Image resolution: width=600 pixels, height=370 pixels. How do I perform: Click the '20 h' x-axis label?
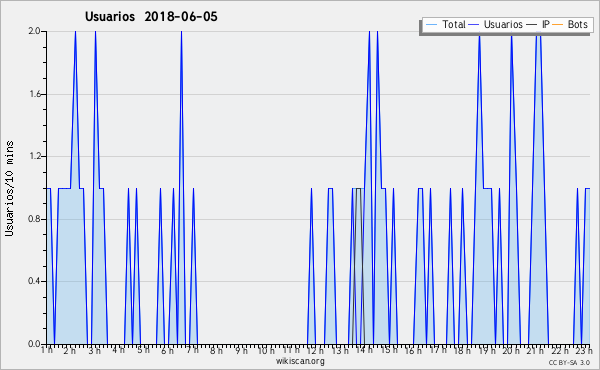point(511,350)
